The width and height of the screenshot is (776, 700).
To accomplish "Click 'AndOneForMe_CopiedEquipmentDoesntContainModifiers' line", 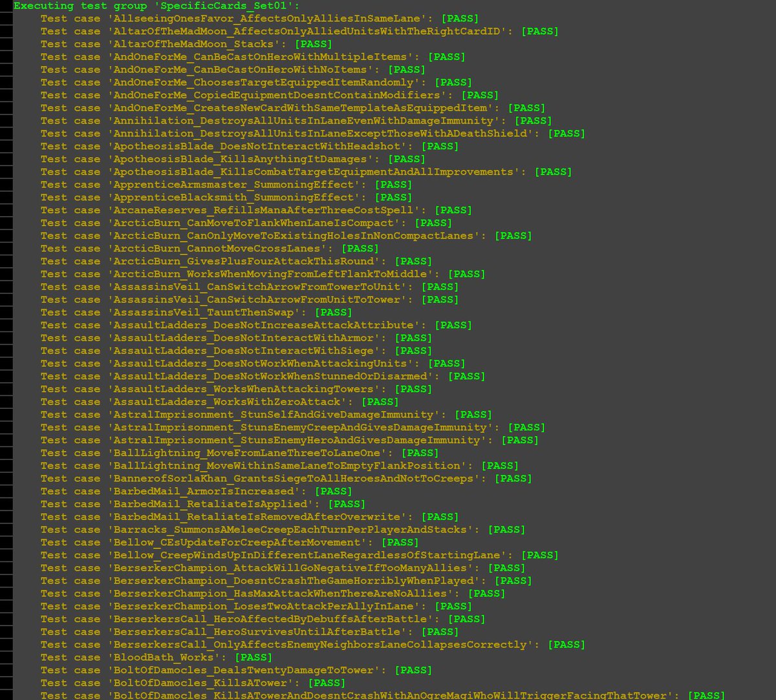I will tap(270, 95).
